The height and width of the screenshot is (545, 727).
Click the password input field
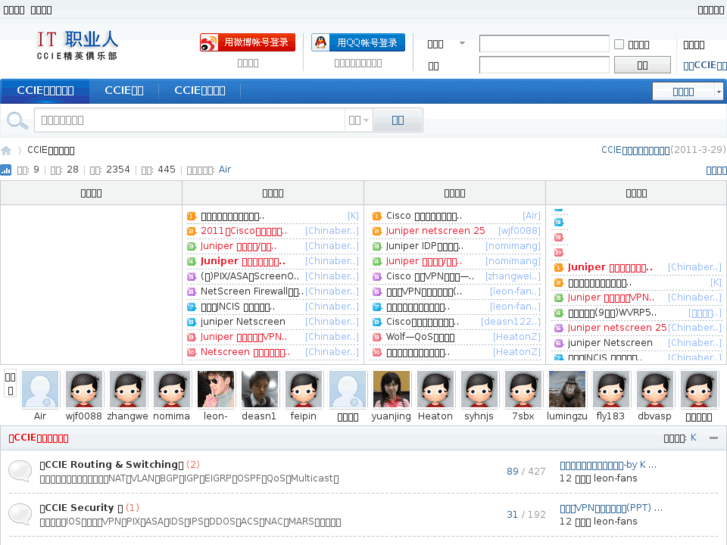click(x=544, y=65)
